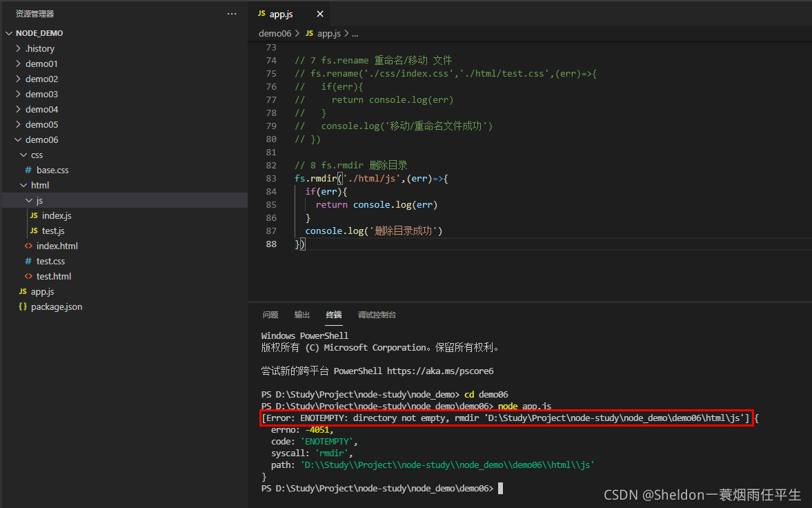Select app.js in the breadcrumb

coord(329,34)
